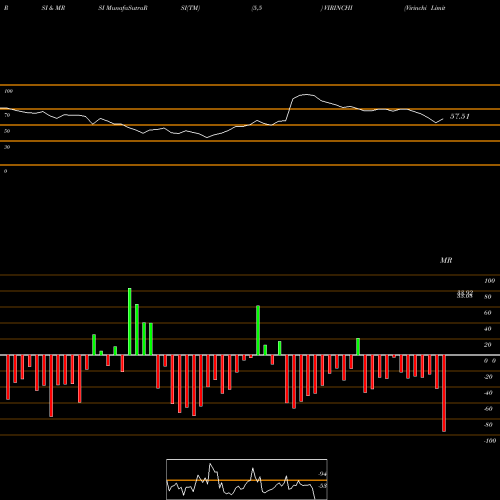500x500 pixels.
Task: Click the -20 label on MR axis
Action: tap(488, 377)
